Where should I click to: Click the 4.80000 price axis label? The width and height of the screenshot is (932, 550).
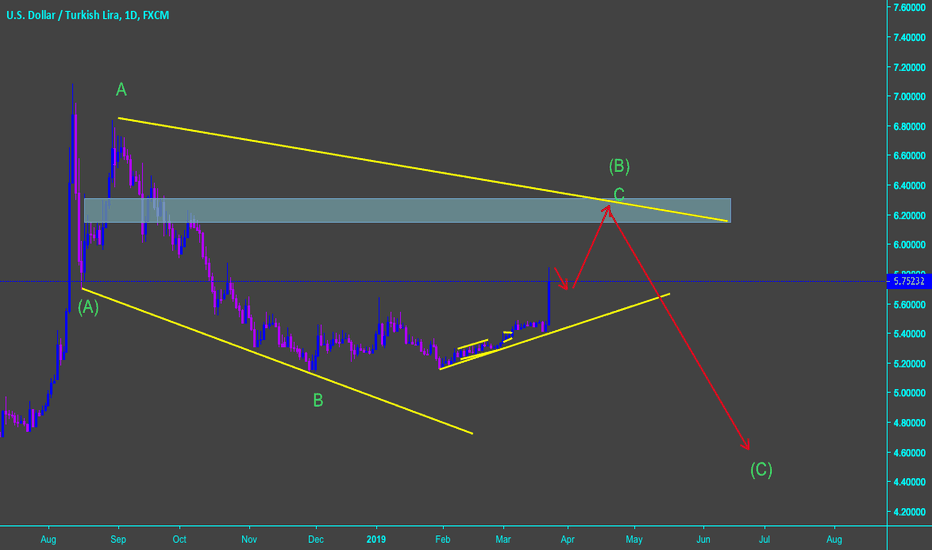(x=909, y=422)
